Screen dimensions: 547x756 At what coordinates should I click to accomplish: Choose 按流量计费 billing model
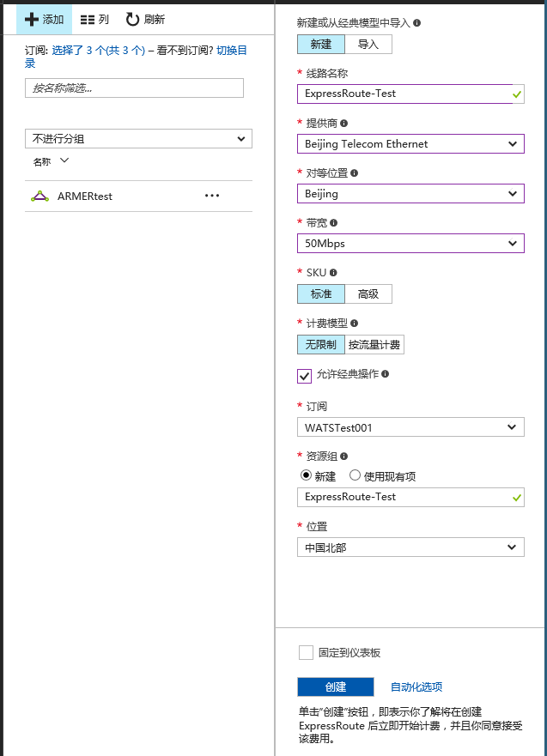tap(374, 345)
